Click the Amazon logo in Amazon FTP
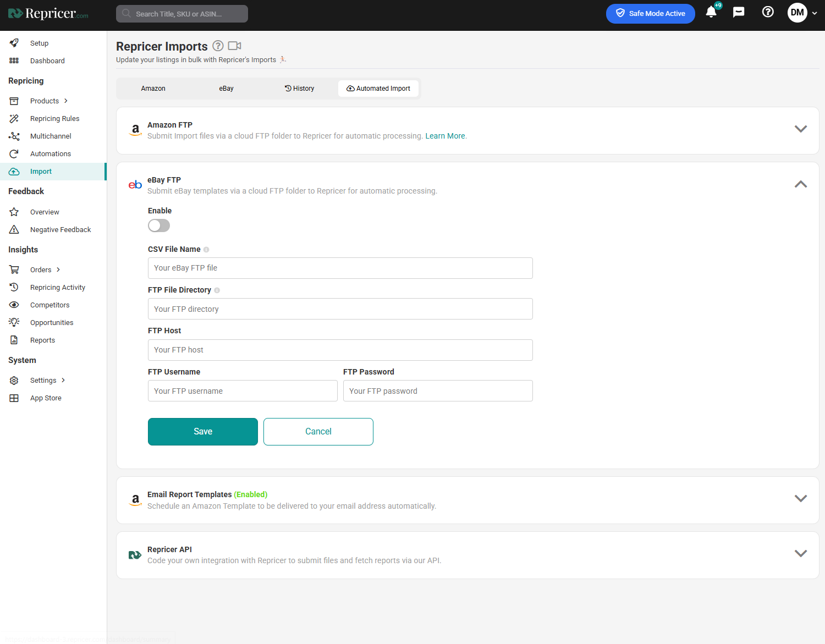 click(135, 130)
